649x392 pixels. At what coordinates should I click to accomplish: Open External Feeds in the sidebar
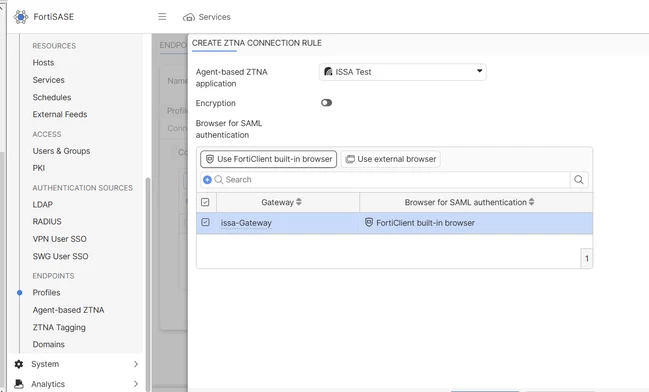(x=60, y=114)
